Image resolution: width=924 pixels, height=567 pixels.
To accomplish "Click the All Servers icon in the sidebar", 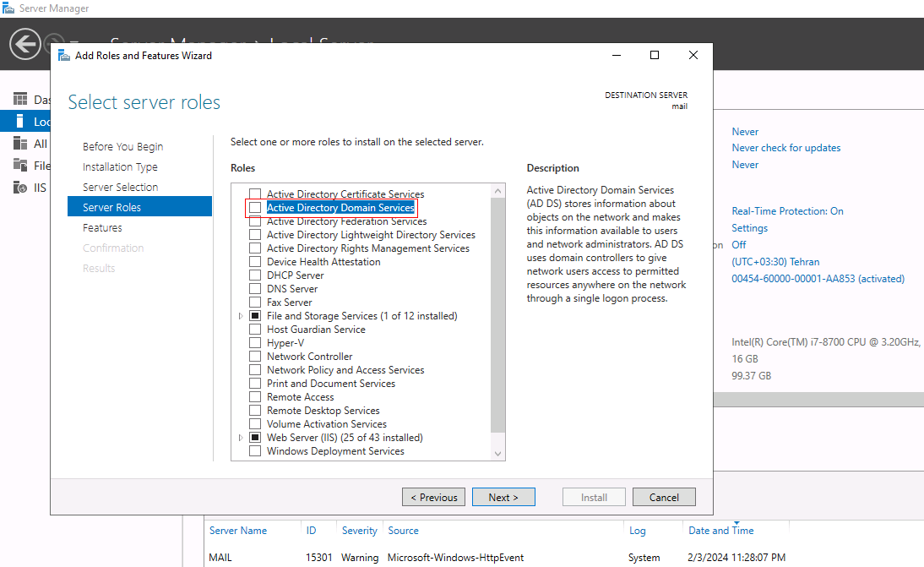I will (20, 143).
